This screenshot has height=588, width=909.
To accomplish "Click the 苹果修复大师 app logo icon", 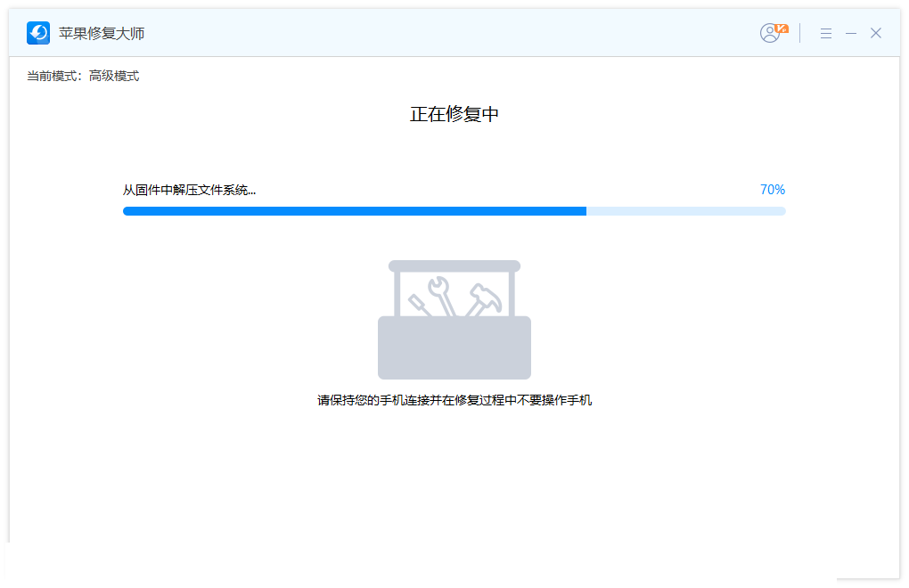I will pyautogui.click(x=38, y=33).
